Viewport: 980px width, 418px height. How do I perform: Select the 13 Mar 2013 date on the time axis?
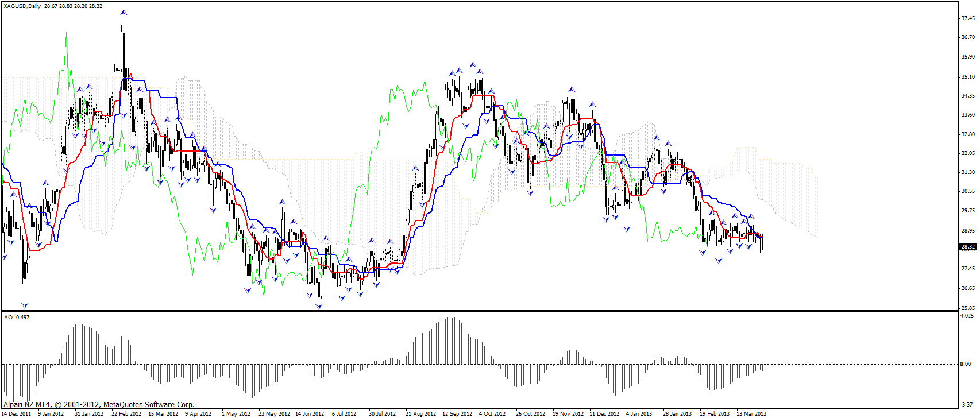pyautogui.click(x=751, y=413)
